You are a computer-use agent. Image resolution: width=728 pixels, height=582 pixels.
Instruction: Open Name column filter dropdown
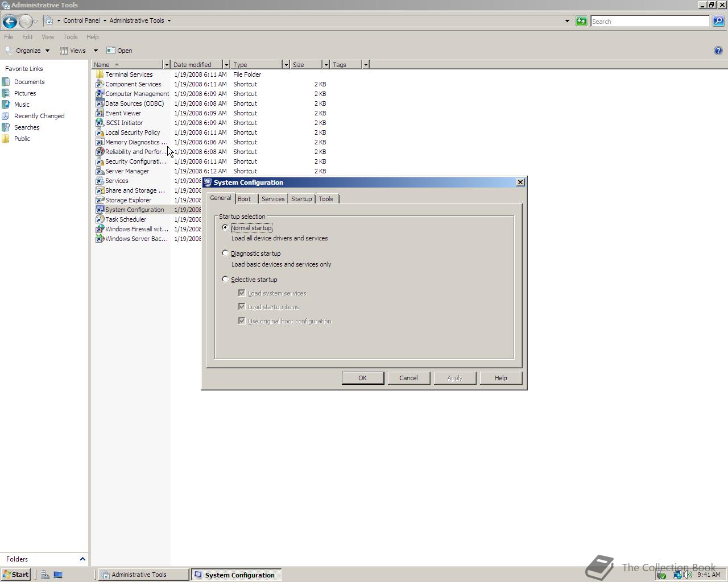(x=166, y=65)
